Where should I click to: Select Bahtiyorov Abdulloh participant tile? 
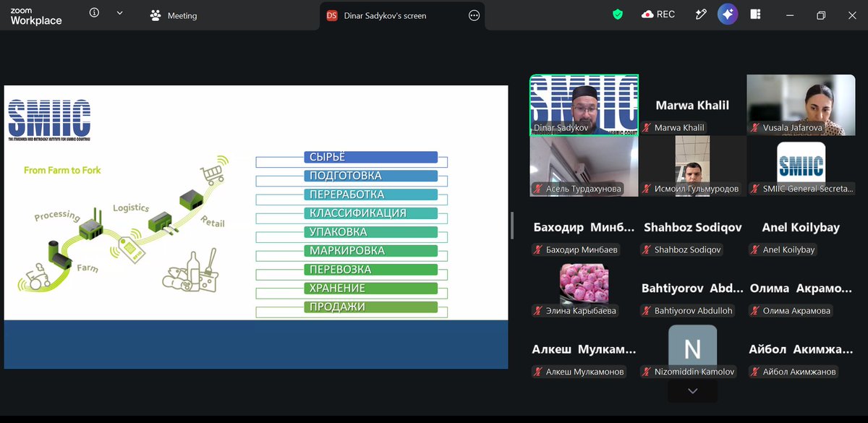tap(692, 289)
